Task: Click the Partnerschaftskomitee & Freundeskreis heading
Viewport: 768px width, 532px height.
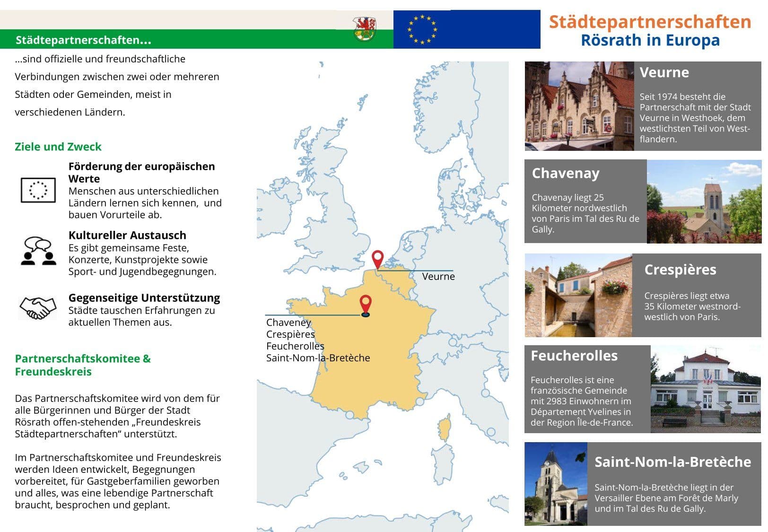Action: (83, 365)
